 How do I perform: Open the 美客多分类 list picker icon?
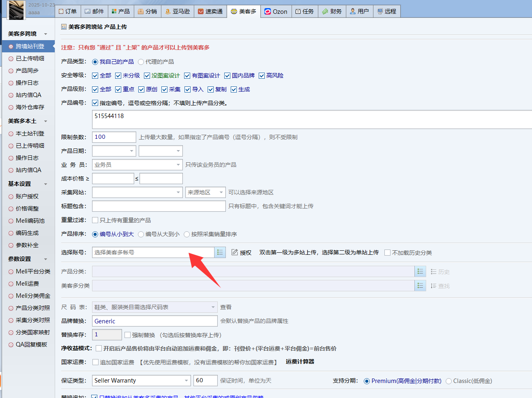coord(420,286)
